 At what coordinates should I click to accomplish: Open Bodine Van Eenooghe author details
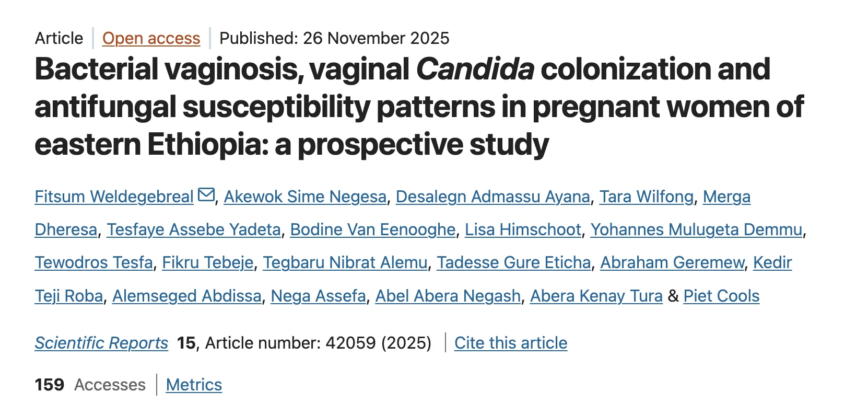pyautogui.click(x=372, y=229)
